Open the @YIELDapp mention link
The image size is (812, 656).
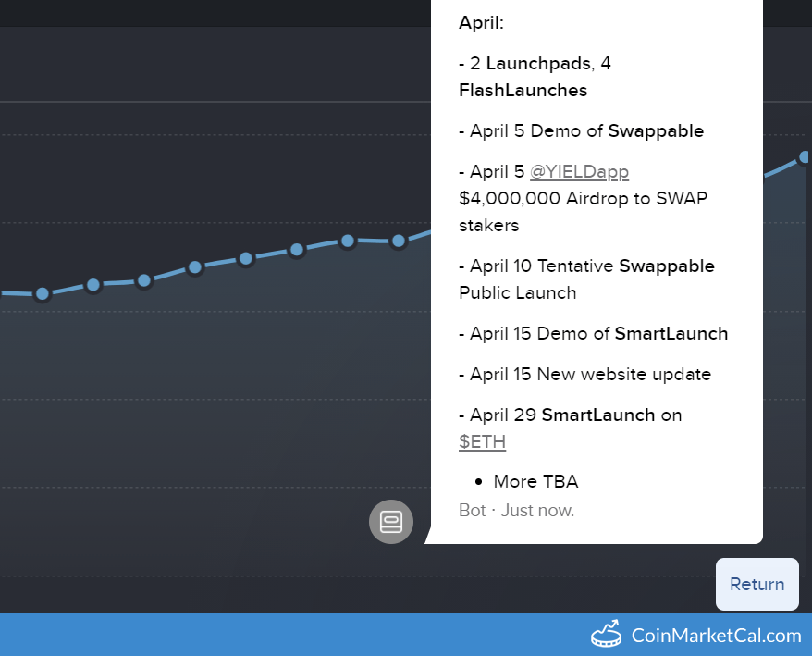point(579,171)
